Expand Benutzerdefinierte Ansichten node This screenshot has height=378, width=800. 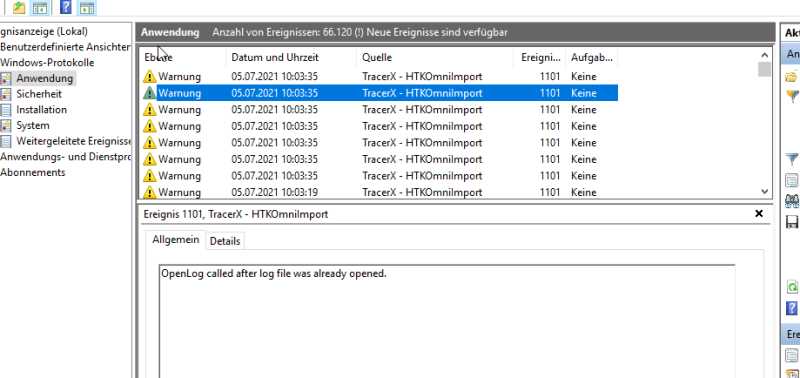[65, 47]
